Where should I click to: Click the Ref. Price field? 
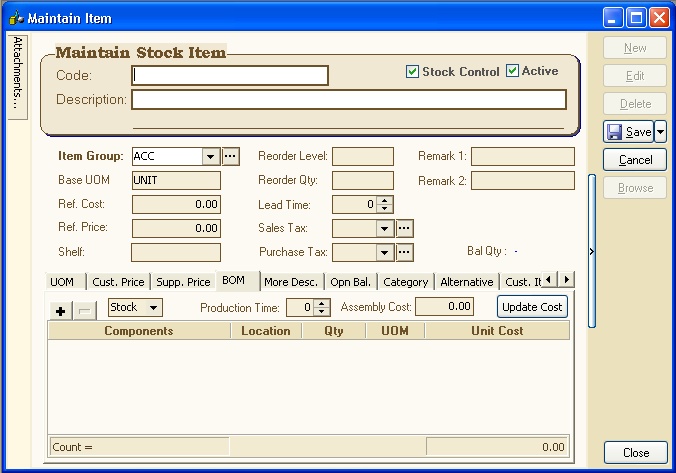pyautogui.click(x=176, y=228)
